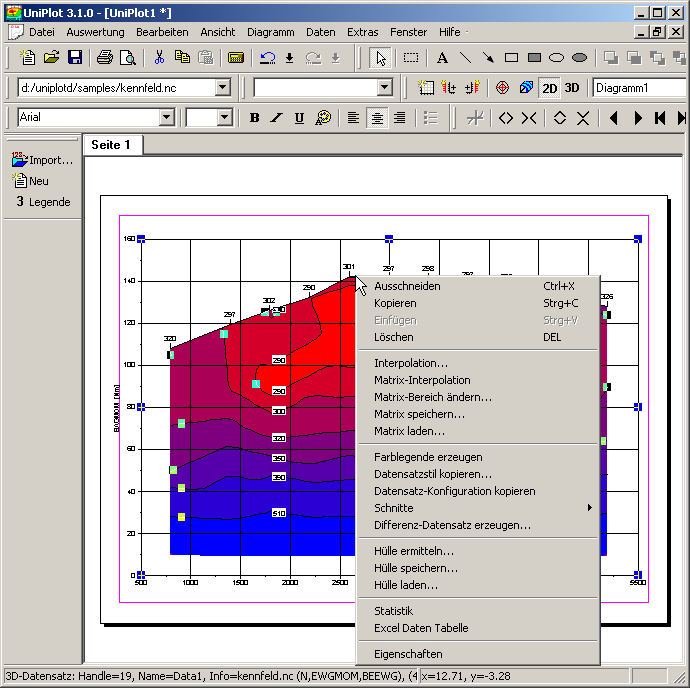Viewport: 690px width, 688px height.
Task: Choose Farblegende erzeugen from context menu
Action: pos(428,457)
